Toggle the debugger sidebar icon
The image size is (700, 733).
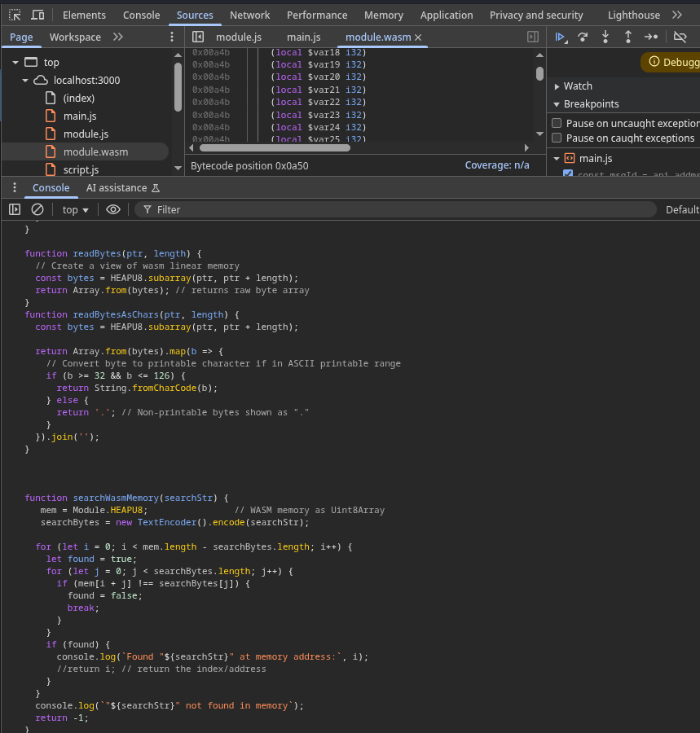[533, 37]
